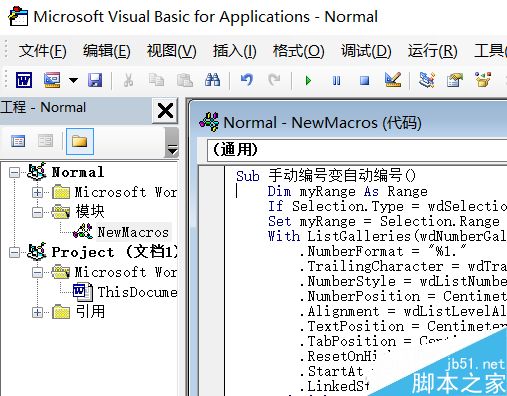Save the project with the floppy disk icon
Image resolution: width=507 pixels, height=396 pixels.
click(x=95, y=80)
